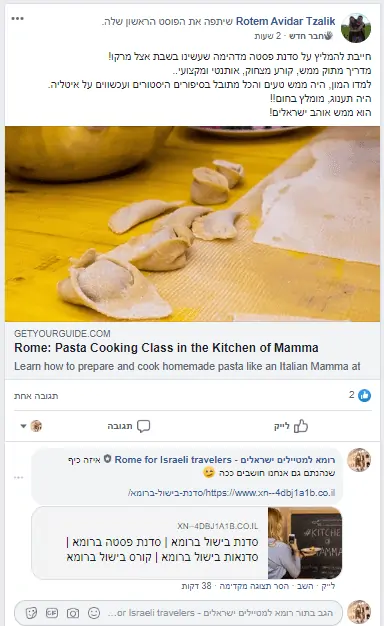Image resolution: width=384 pixels, height=626 pixels.
Task: Open the emoji picker smiley icon
Action: [x=94, y=613]
